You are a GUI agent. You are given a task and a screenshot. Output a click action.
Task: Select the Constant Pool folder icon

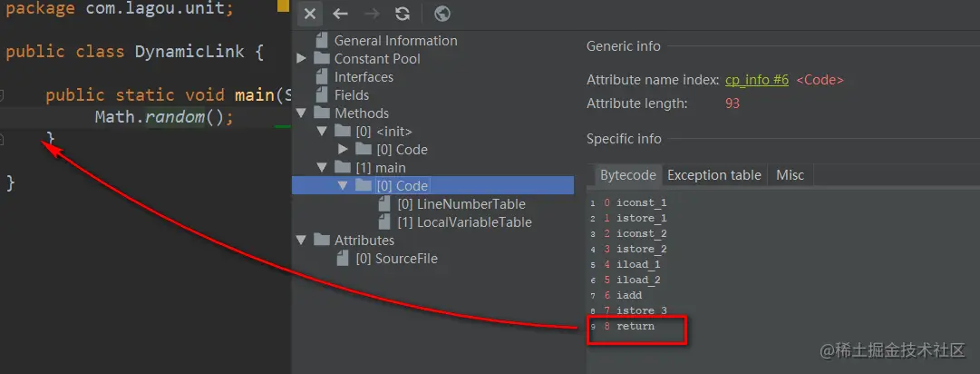(x=321, y=59)
